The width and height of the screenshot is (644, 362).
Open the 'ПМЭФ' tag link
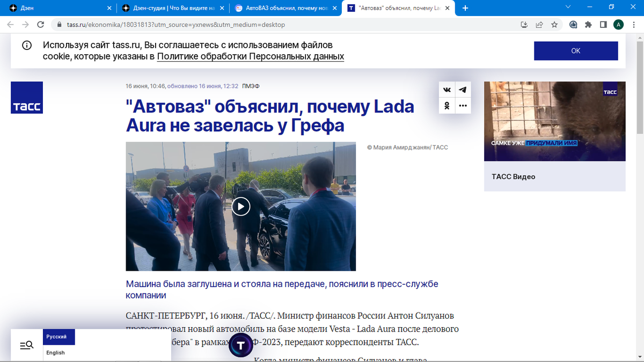pos(251,86)
